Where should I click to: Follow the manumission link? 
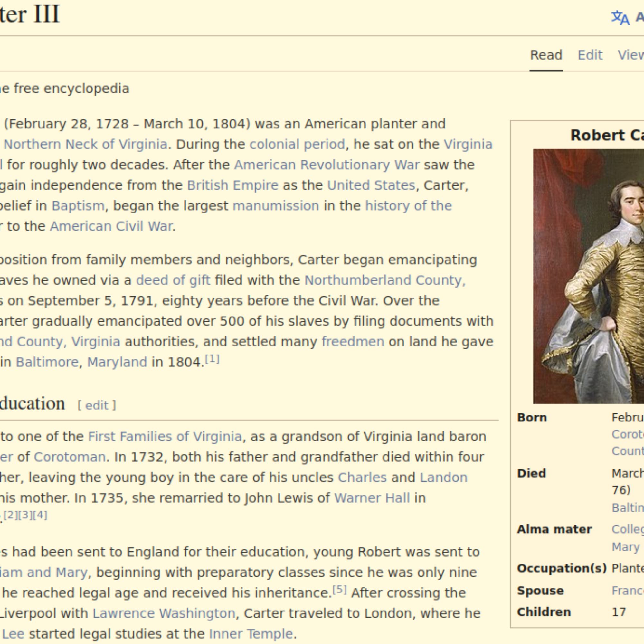click(276, 206)
